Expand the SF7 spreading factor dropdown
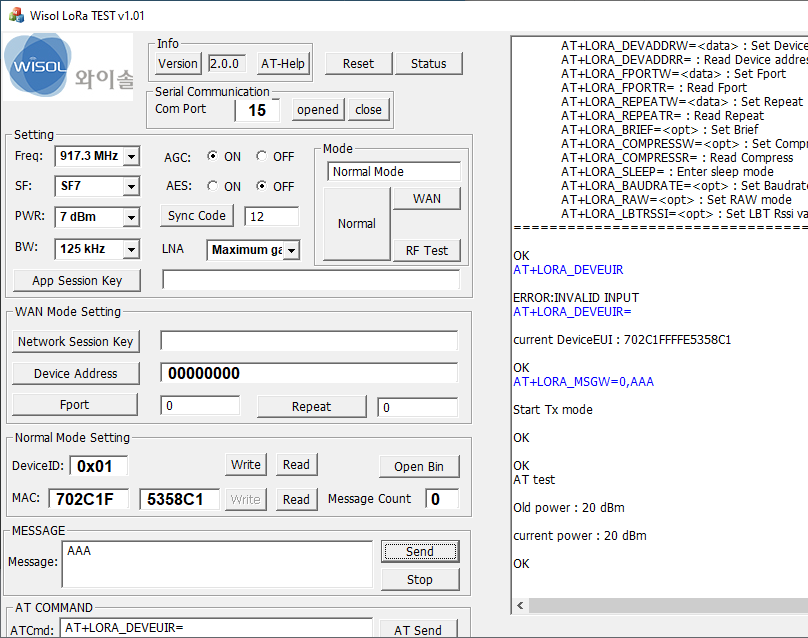Viewport: 808px width, 638px height. (x=131, y=186)
